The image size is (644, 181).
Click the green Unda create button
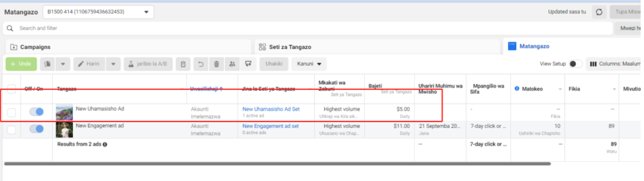pos(21,64)
